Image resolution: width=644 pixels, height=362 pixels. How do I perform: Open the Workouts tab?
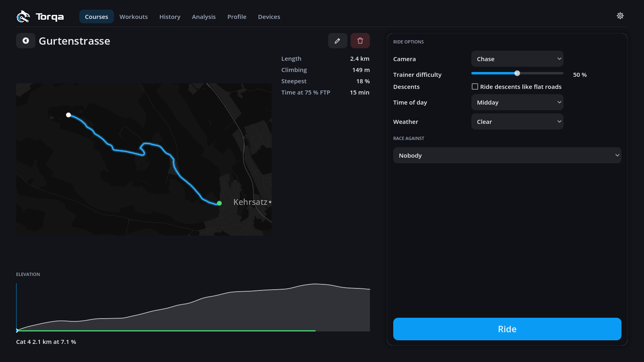click(134, 16)
